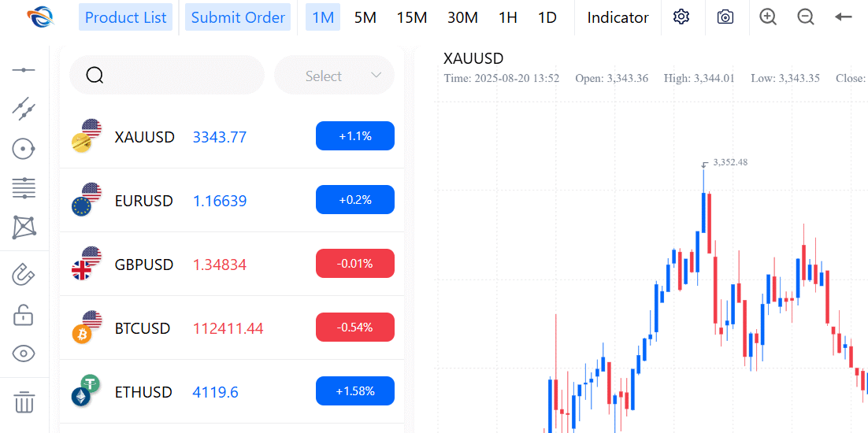Select the horizontal line drawing tool
This screenshot has width=868, height=433.
[24, 70]
